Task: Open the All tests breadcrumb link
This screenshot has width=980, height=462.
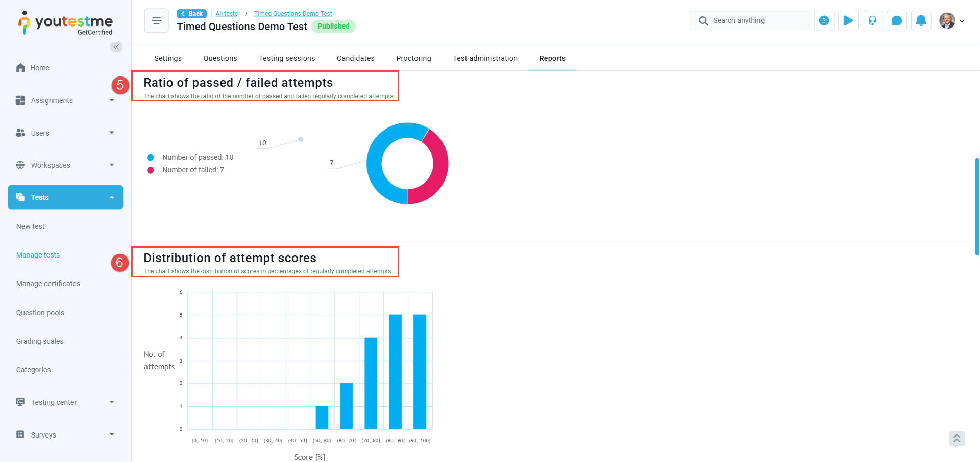Action: click(227, 14)
